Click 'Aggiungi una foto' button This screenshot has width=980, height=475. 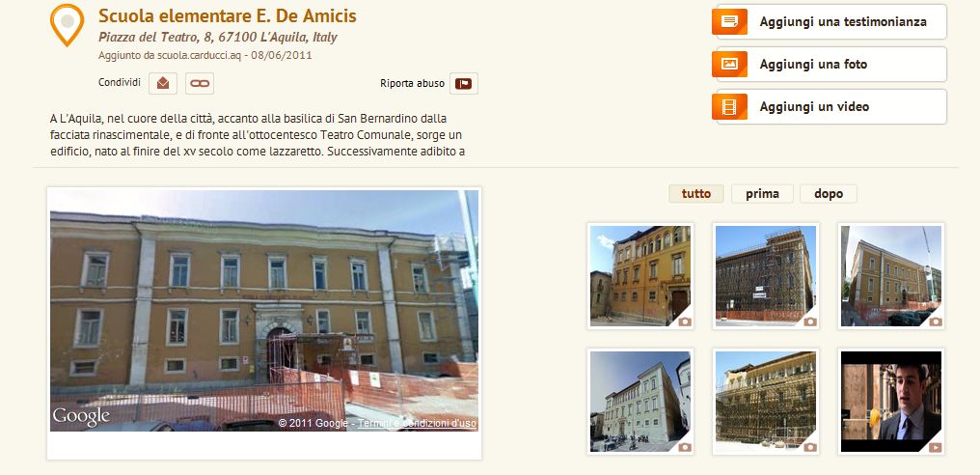[831, 64]
